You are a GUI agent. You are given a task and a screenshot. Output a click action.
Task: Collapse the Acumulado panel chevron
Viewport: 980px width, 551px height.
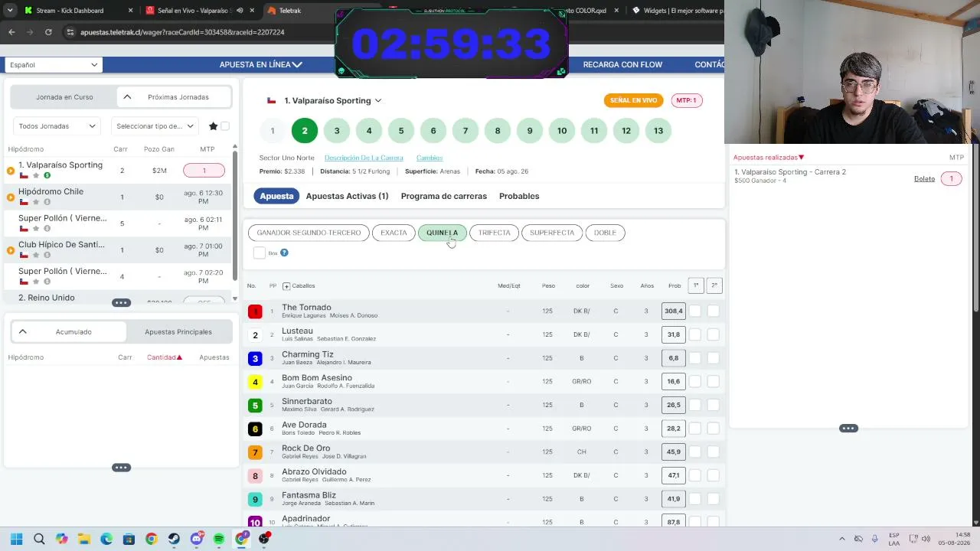click(x=22, y=331)
